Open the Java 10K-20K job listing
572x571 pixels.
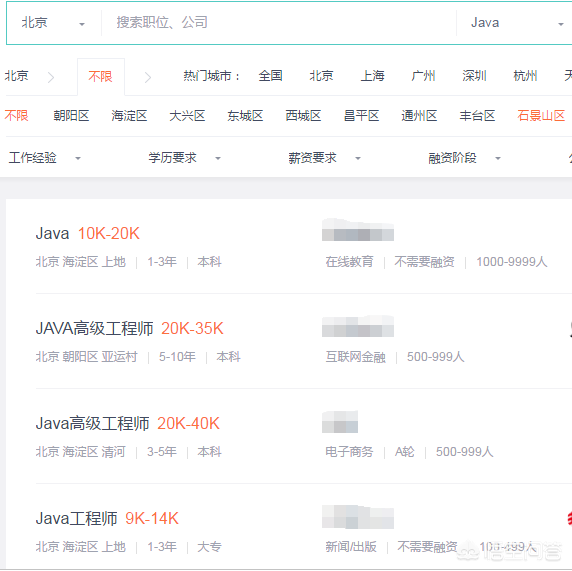(x=88, y=234)
